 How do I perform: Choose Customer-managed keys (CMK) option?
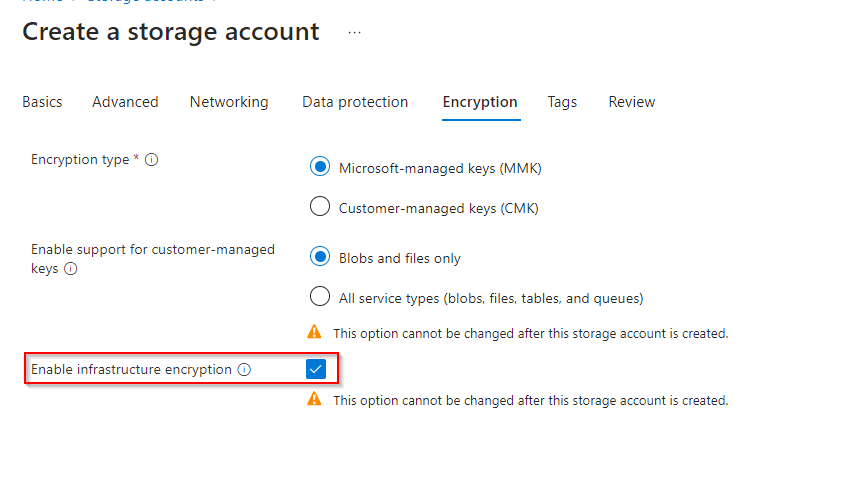point(320,208)
